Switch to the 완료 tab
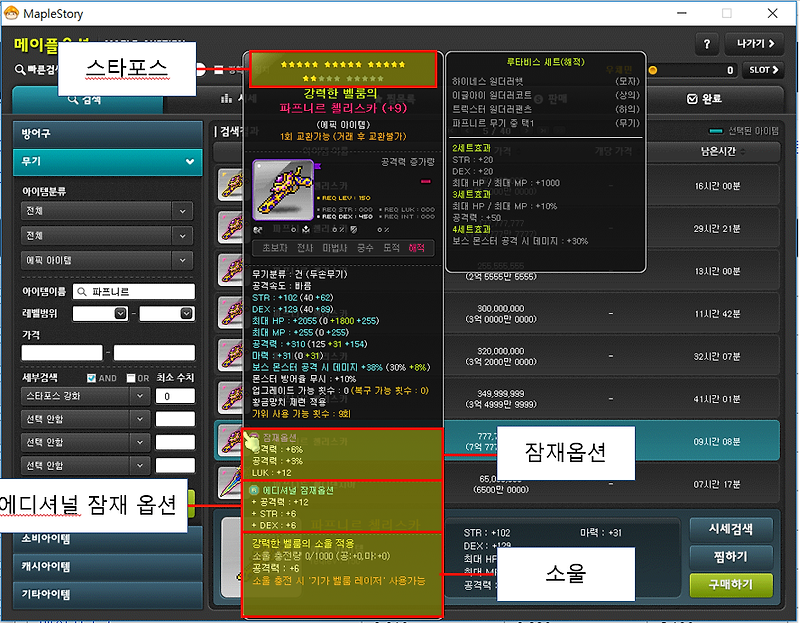 pyautogui.click(x=704, y=99)
